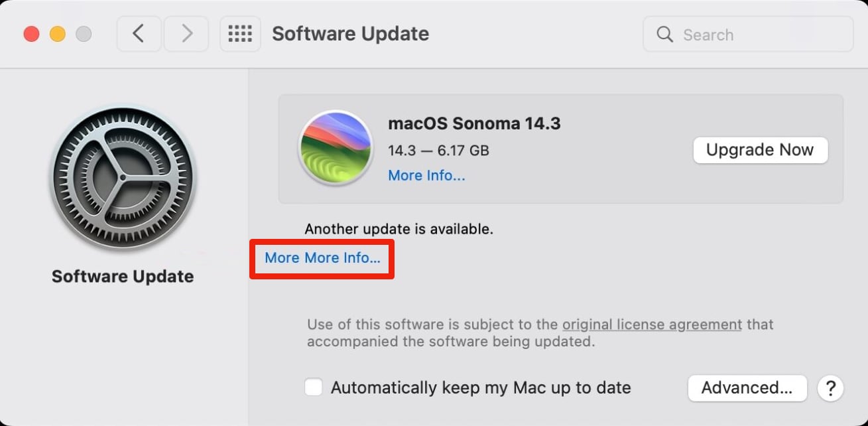
Task: Show all preferences via grid icon
Action: (240, 34)
